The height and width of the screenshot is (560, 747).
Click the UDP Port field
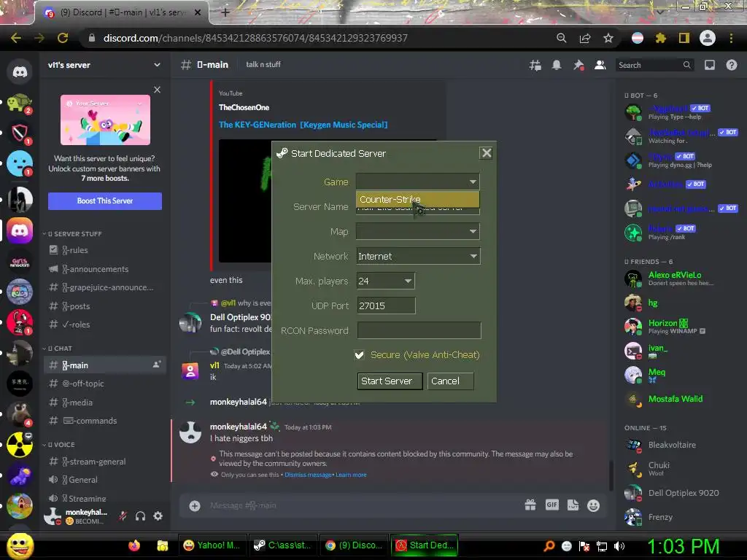(386, 306)
